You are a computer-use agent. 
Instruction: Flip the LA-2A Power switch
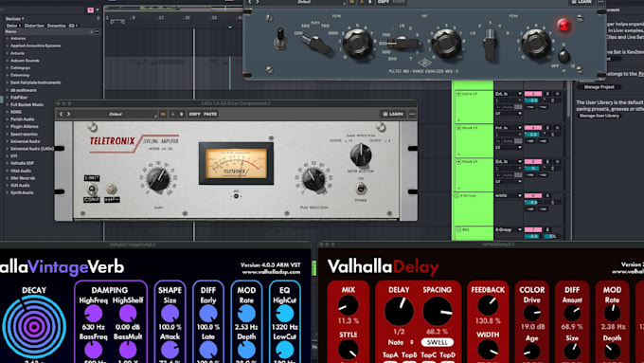(x=361, y=189)
